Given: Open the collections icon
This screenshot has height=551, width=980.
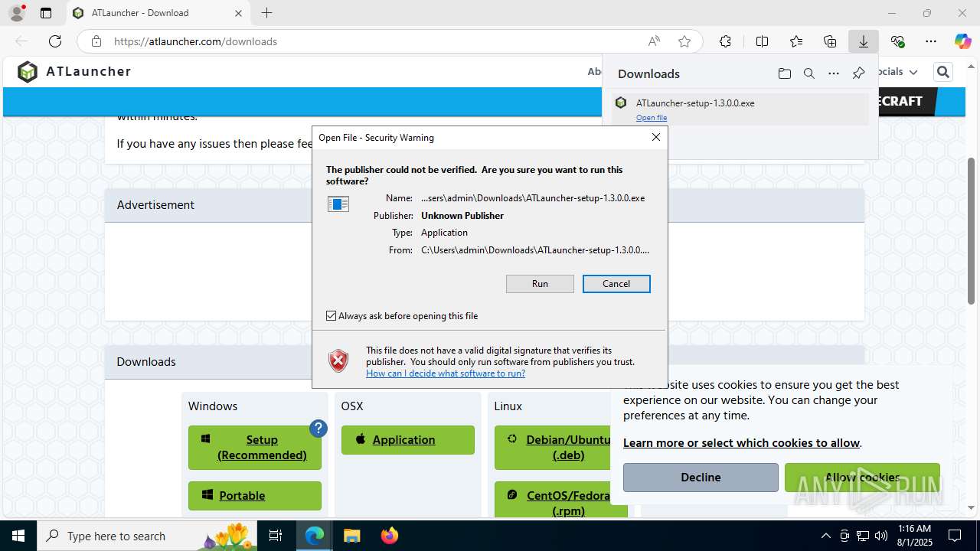Looking at the screenshot, I should [830, 41].
